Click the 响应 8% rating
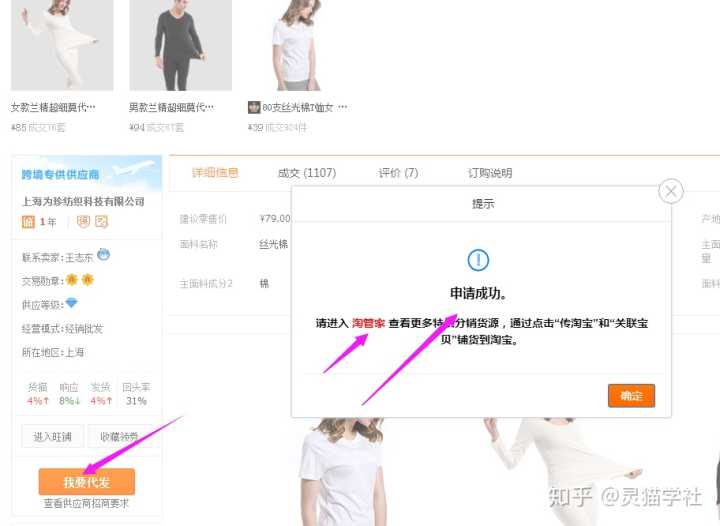Screen dimensions: 720x526 click(x=69, y=394)
